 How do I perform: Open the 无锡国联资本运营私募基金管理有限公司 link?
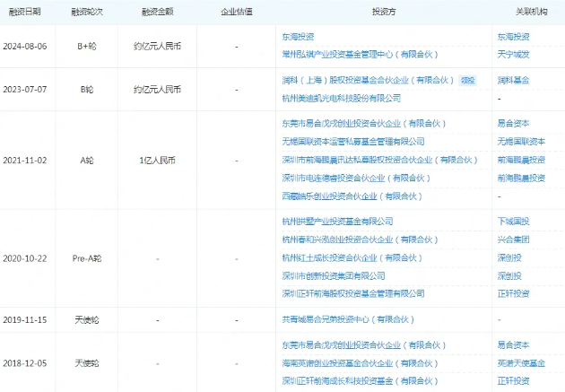[353, 142]
